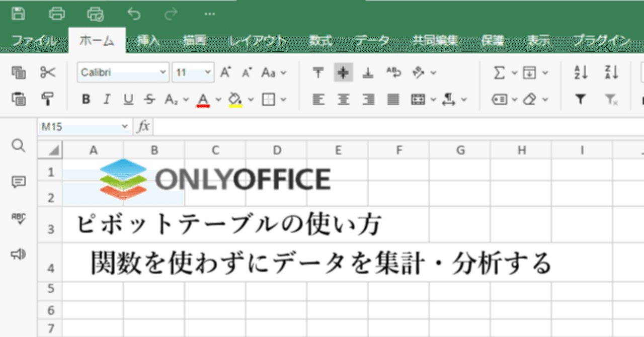Apply a filter using the funnel icon

pyautogui.click(x=580, y=99)
